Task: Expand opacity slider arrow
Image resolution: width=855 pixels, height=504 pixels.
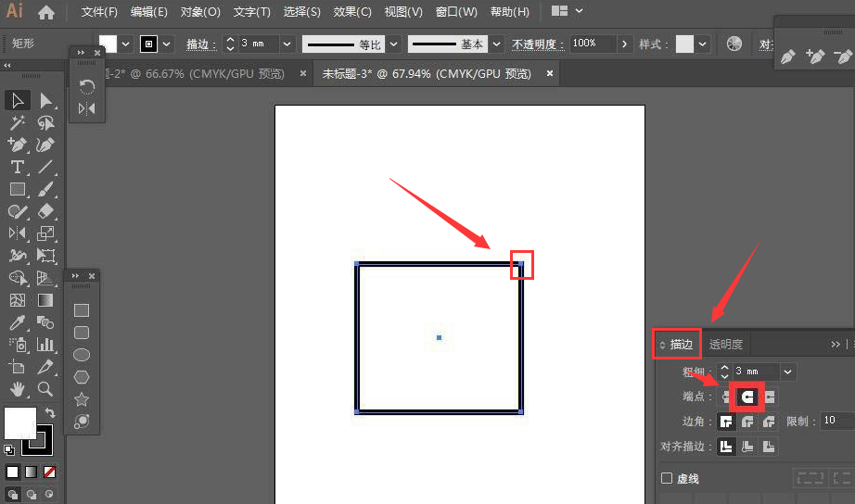Action: 624,44
